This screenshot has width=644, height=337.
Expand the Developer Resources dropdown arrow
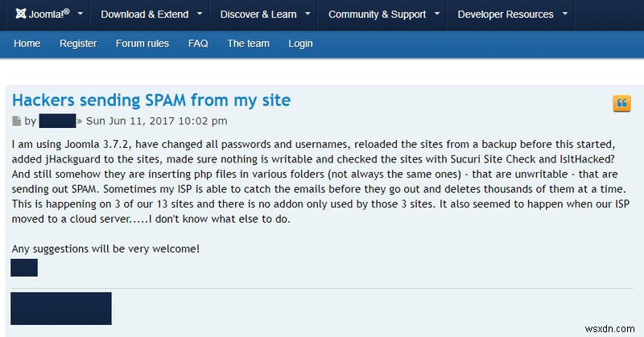[x=565, y=14]
